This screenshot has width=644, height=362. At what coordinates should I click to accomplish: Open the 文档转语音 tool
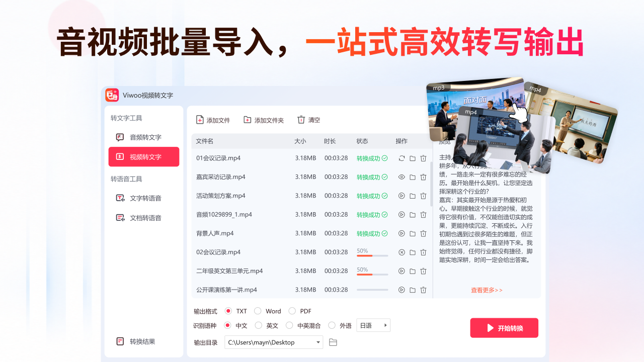point(144,218)
